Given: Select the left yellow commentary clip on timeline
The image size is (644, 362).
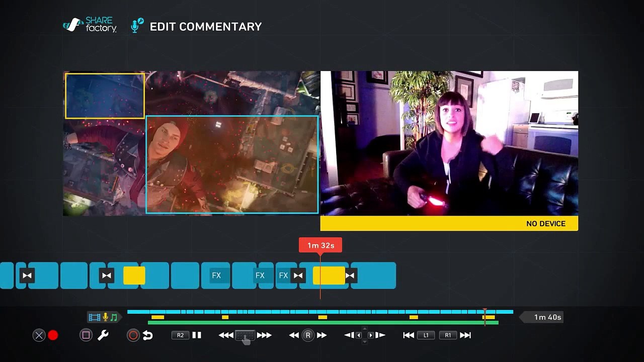Looking at the screenshot, I should tap(134, 276).
